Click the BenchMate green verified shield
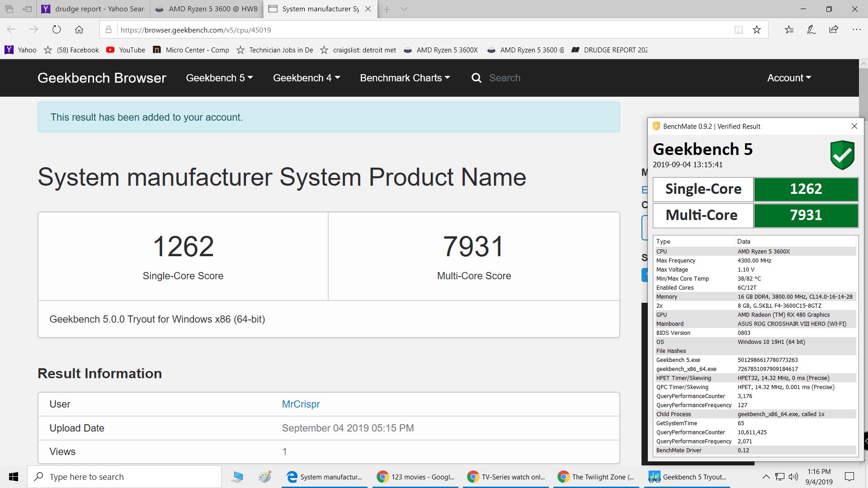This screenshot has height=488, width=868. point(842,155)
